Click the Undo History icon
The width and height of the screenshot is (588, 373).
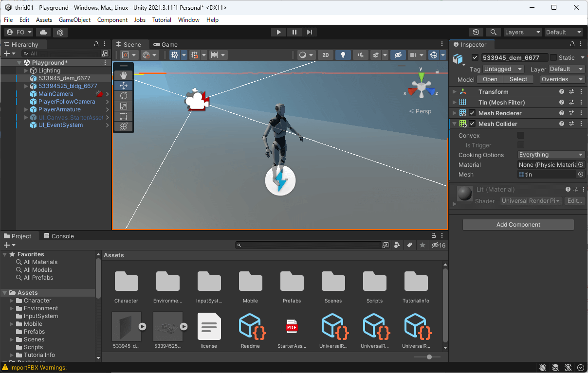click(476, 32)
